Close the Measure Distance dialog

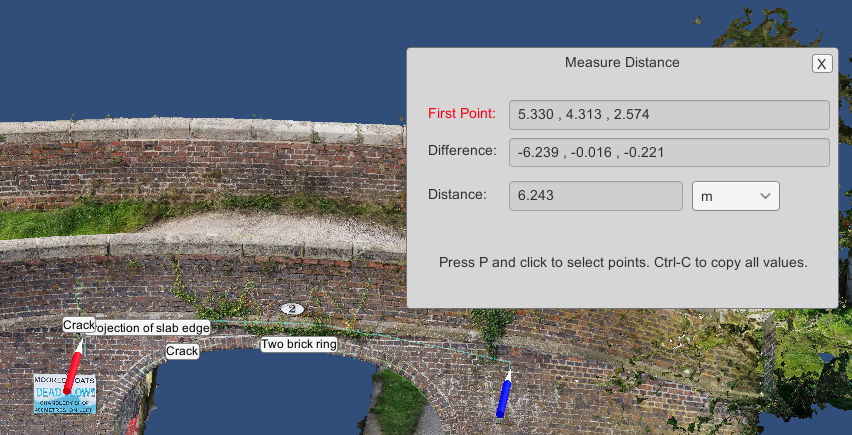click(x=822, y=64)
